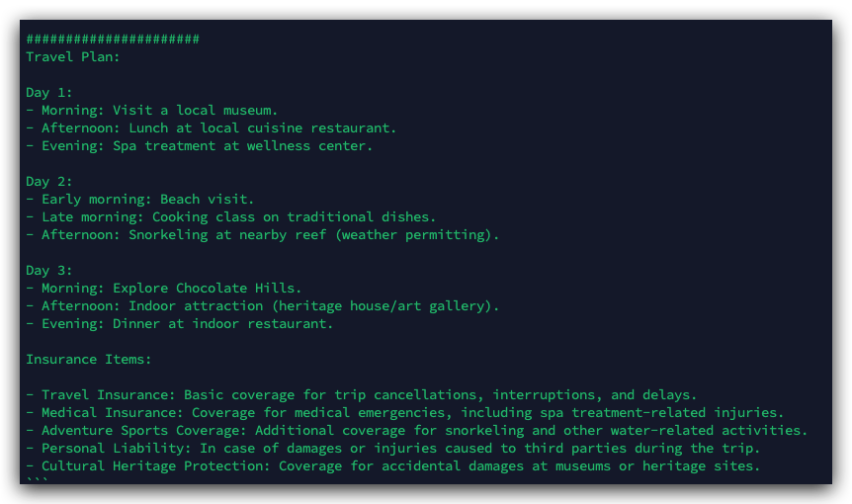
Task: Click the 'Insurance Items:' heading
Action: (x=89, y=360)
